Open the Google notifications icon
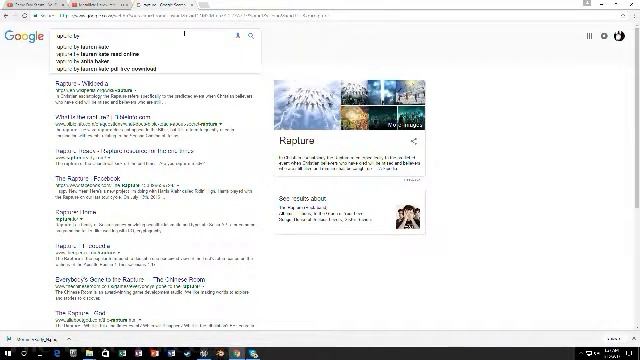640x360 pixels. pos(604,36)
